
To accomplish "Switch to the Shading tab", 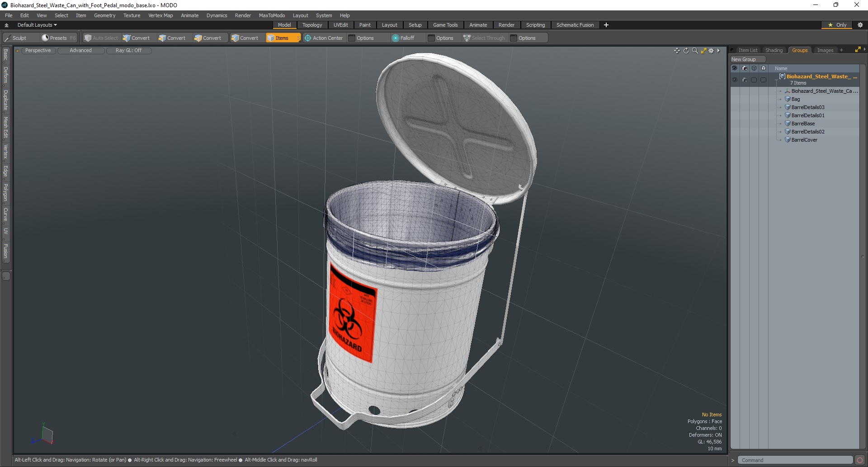I will [774, 50].
